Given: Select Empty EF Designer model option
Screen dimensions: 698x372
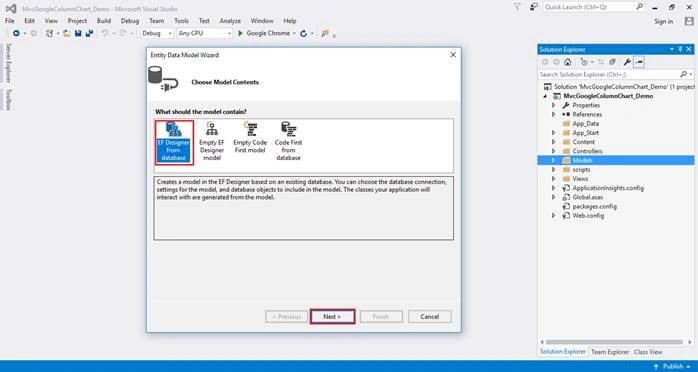Looking at the screenshot, I should coord(212,142).
